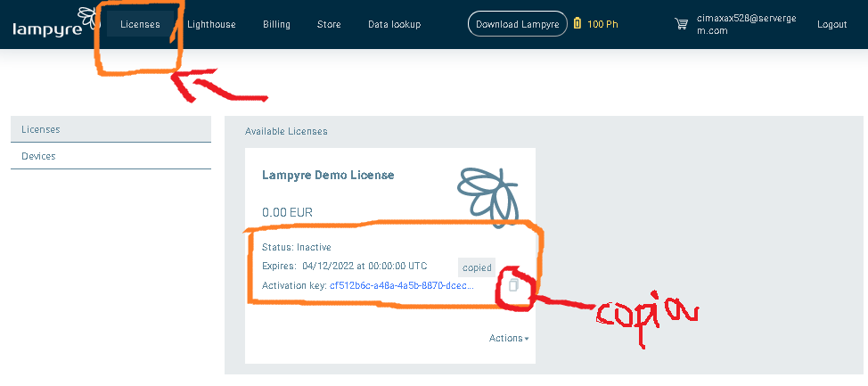Click the firefly logo on license card
This screenshot has height=386, width=868.
coord(487,199)
